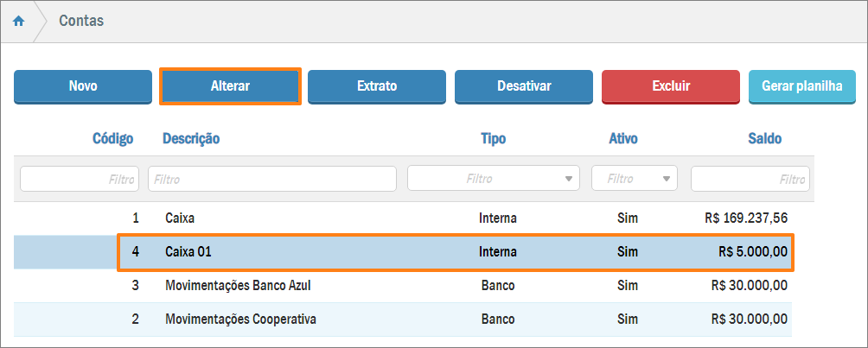This screenshot has height=348, width=868.
Task: Open the Ativo filter dropdown
Action: pyautogui.click(x=634, y=179)
